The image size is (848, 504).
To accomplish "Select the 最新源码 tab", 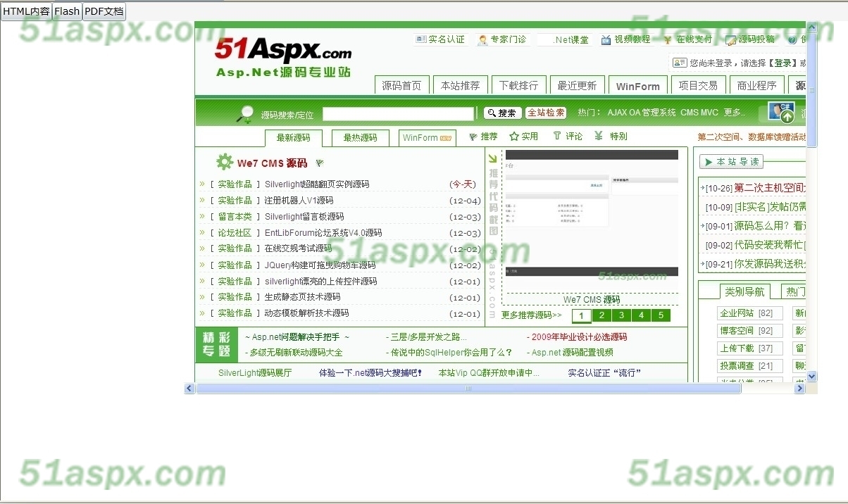I will click(293, 138).
